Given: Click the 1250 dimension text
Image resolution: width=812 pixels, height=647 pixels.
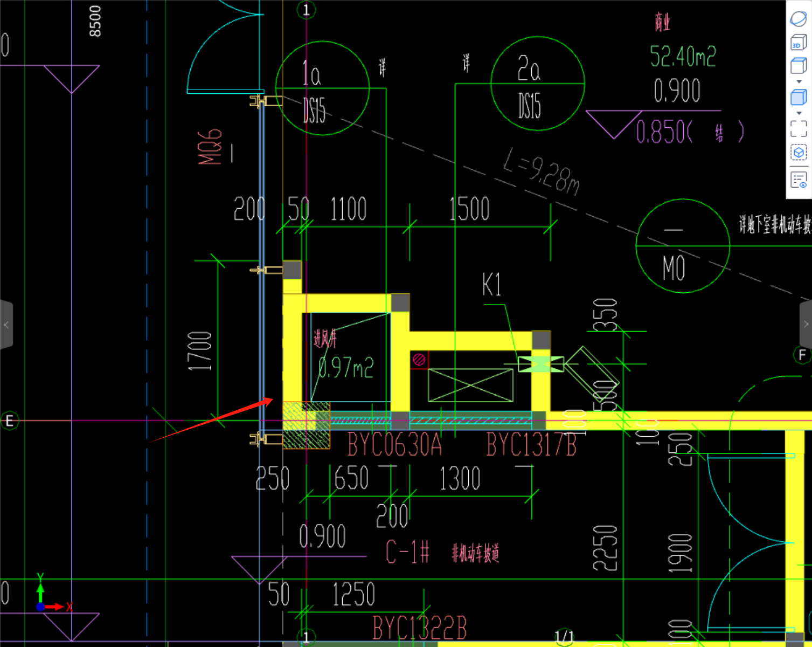Looking at the screenshot, I should pyautogui.click(x=353, y=595).
